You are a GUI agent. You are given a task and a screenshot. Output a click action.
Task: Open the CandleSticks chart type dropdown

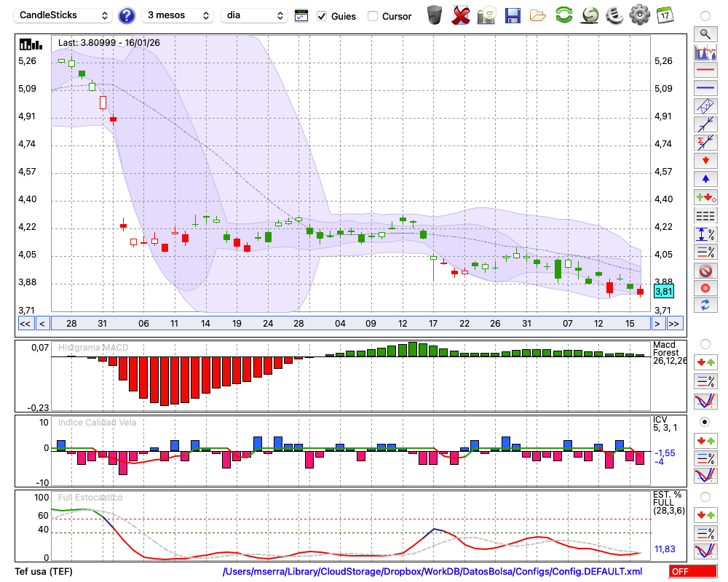click(64, 15)
